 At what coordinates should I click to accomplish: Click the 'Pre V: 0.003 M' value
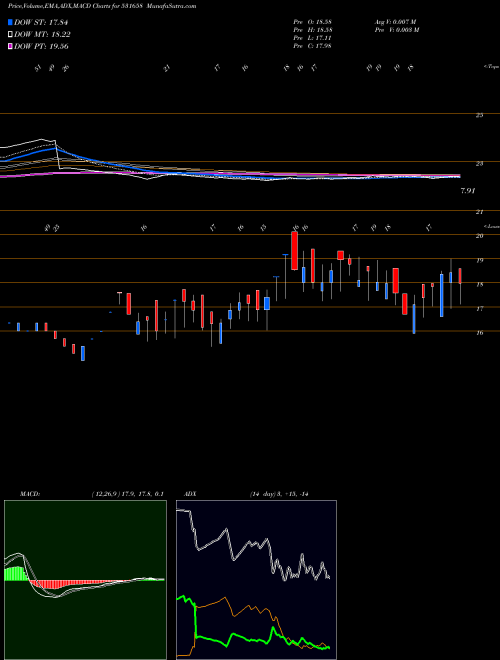click(x=396, y=29)
